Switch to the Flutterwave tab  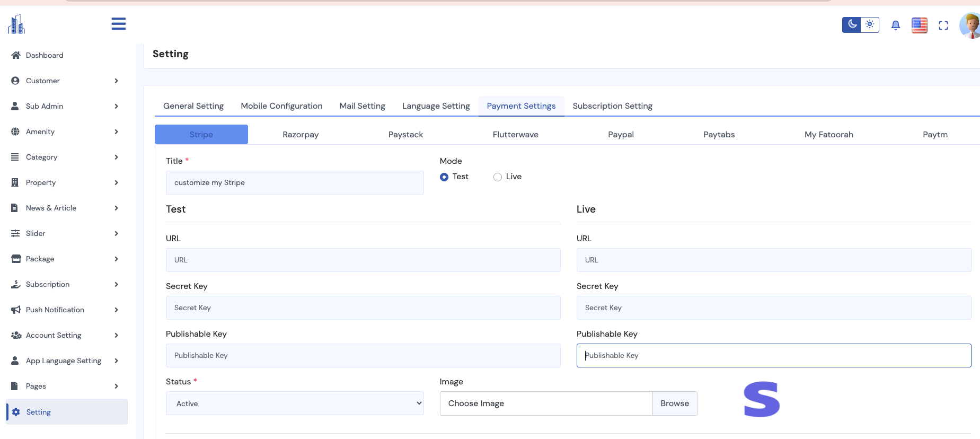click(516, 135)
